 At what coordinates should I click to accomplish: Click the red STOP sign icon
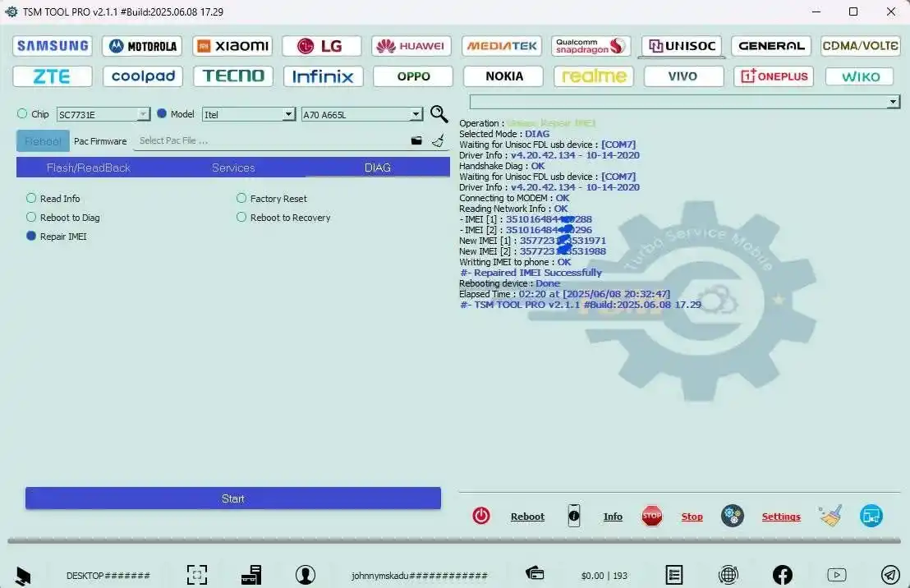click(652, 516)
